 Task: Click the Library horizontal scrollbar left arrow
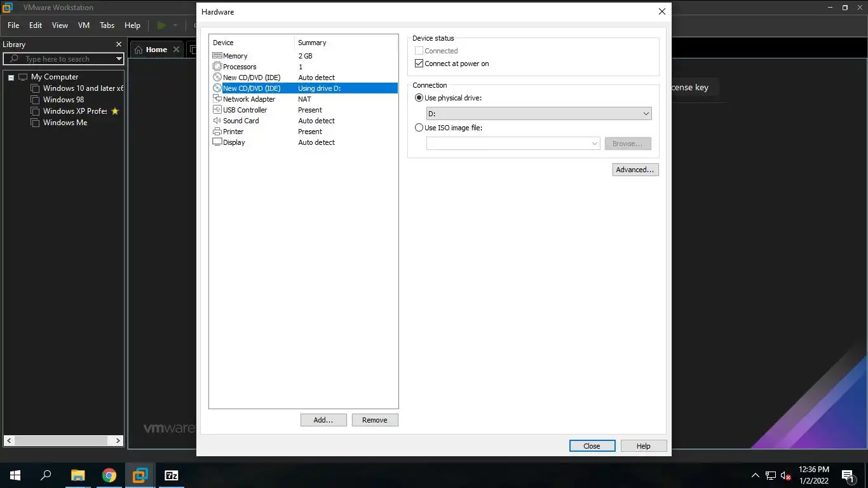[x=9, y=440]
